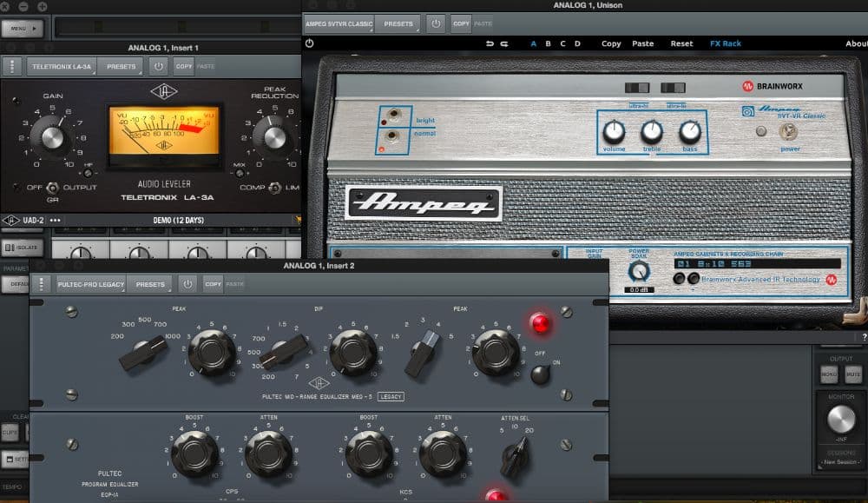The height and width of the screenshot is (503, 868).
Task: Click the Ampeg bass knob
Action: point(690,132)
